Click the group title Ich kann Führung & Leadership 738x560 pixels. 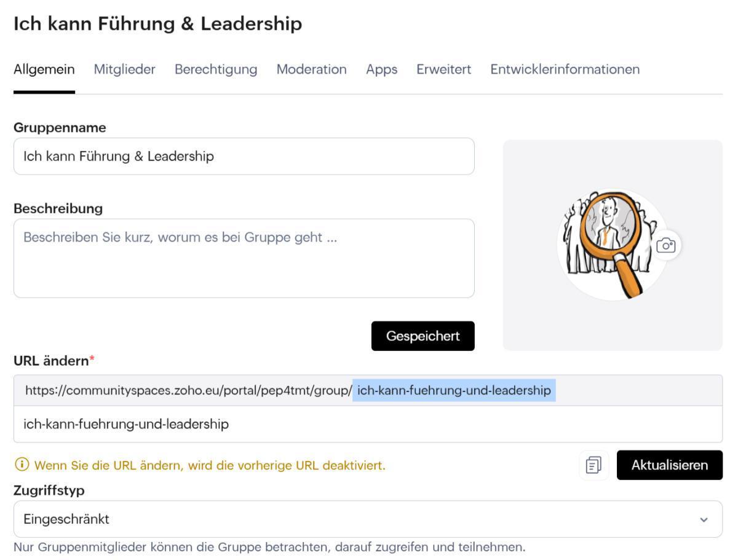click(x=158, y=23)
